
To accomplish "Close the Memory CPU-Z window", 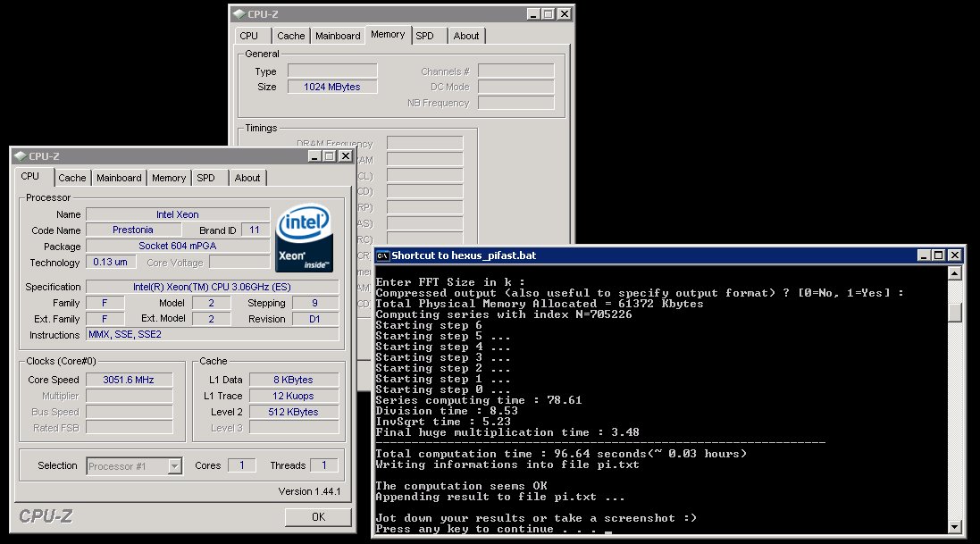I will point(564,14).
